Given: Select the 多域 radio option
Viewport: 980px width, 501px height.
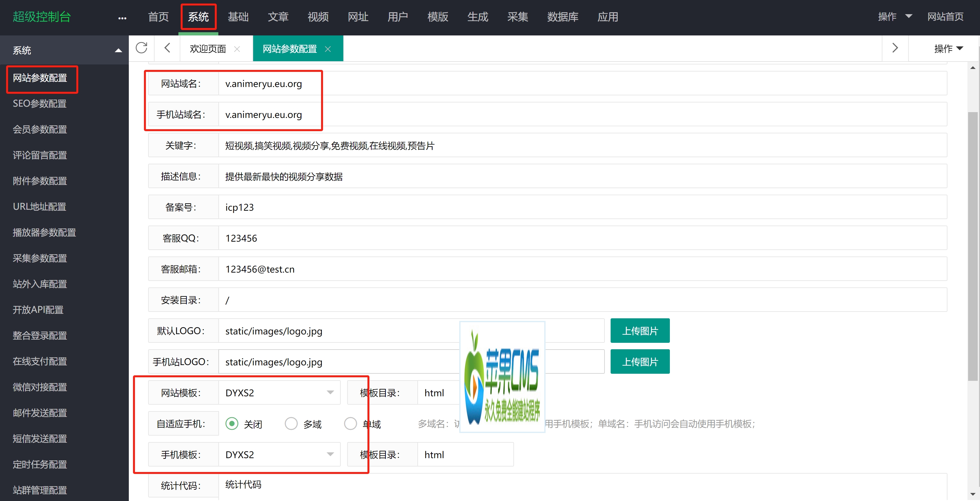Looking at the screenshot, I should tap(291, 424).
